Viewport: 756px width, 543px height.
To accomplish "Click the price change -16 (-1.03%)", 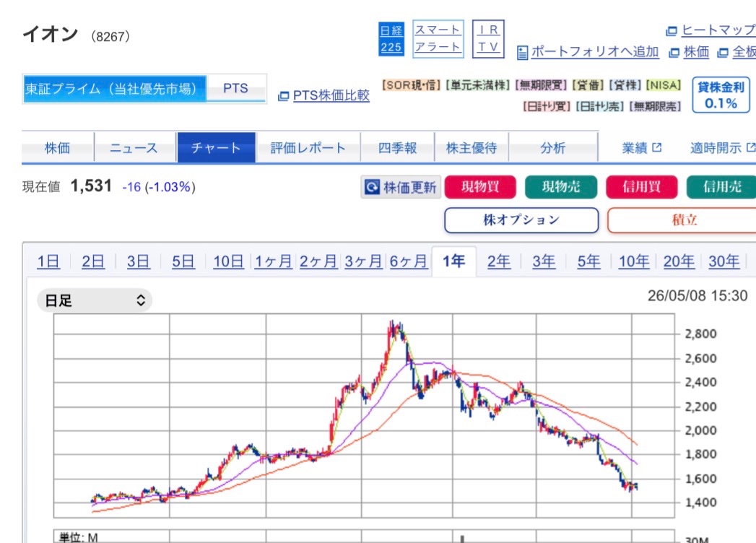I will 159,187.
